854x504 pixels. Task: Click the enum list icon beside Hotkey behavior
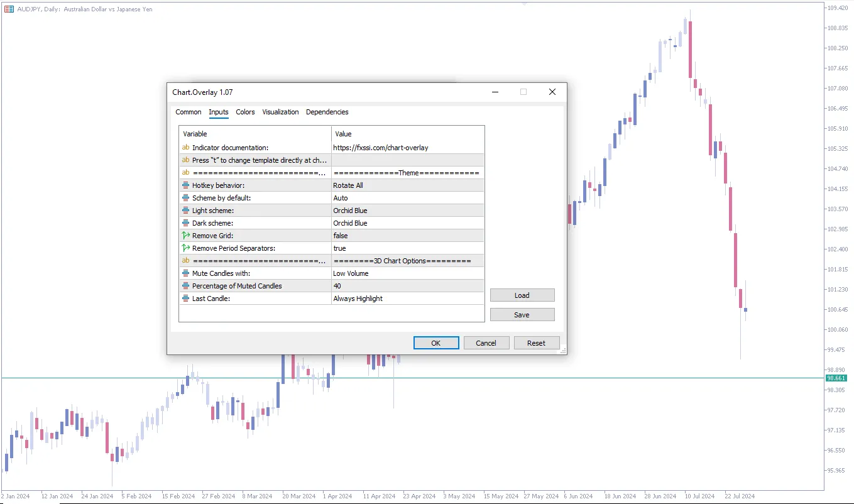point(185,185)
